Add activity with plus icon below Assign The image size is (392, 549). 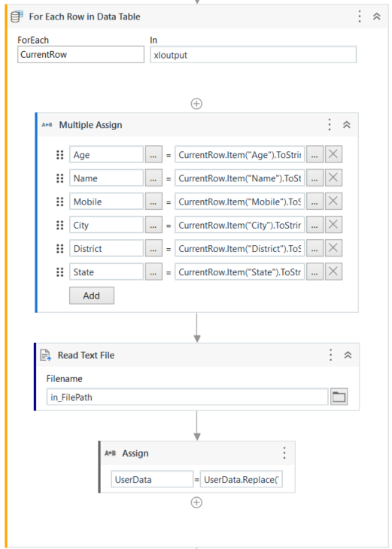coord(196,503)
